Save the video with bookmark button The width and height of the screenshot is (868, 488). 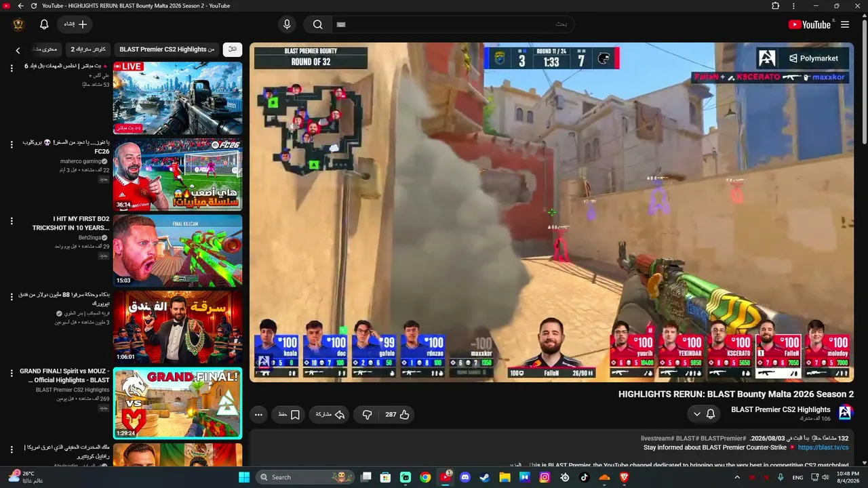pos(289,415)
